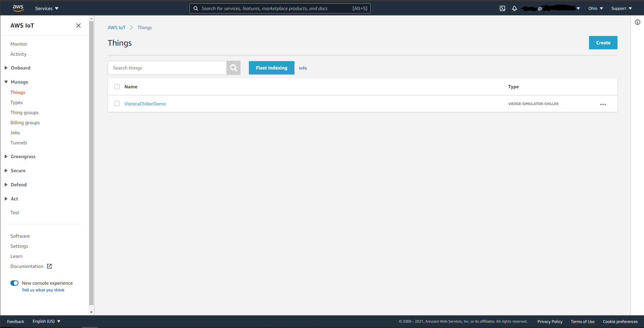Open Software in sidebar

pos(20,236)
